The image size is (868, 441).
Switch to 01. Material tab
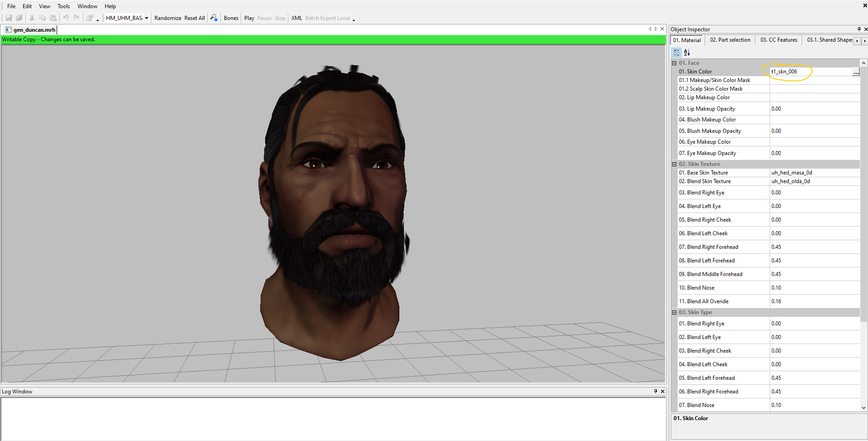[x=687, y=40]
